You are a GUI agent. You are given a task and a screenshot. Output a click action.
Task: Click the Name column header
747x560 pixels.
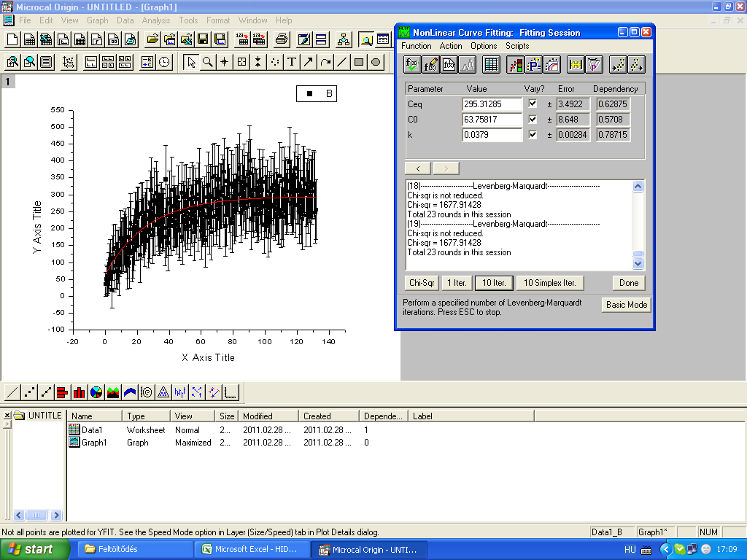click(94, 416)
